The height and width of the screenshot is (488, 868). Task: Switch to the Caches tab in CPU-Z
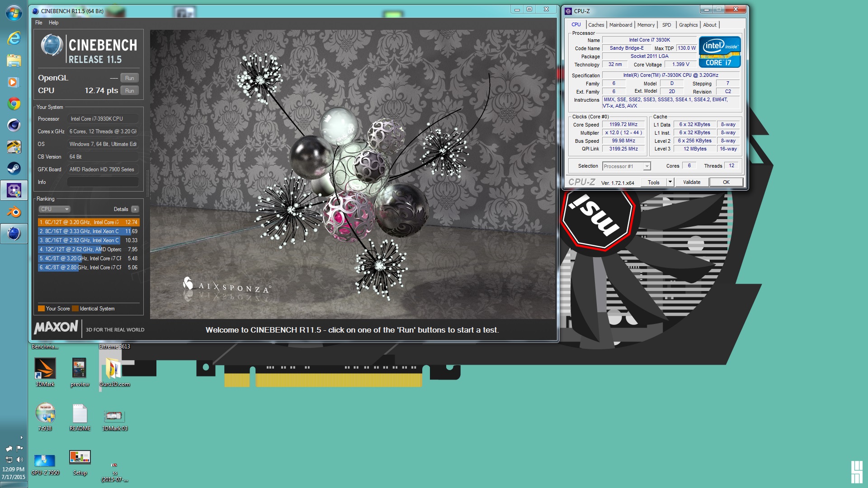(596, 25)
